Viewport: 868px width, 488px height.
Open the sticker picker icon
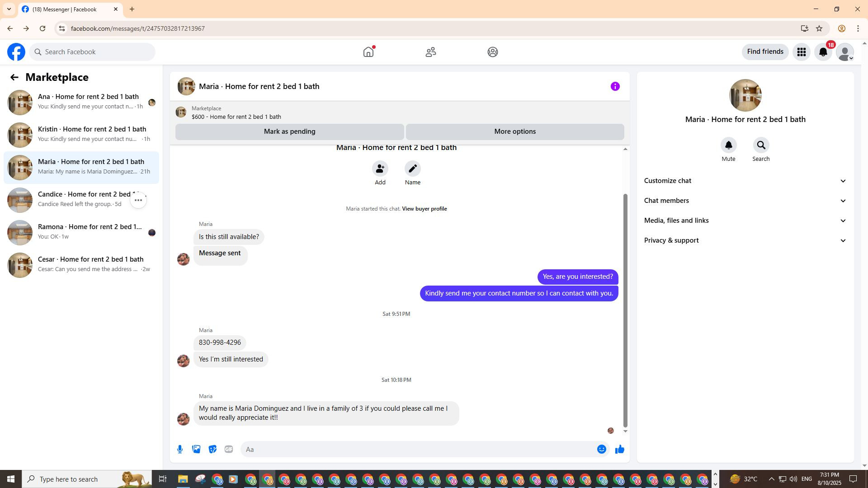[212, 449]
